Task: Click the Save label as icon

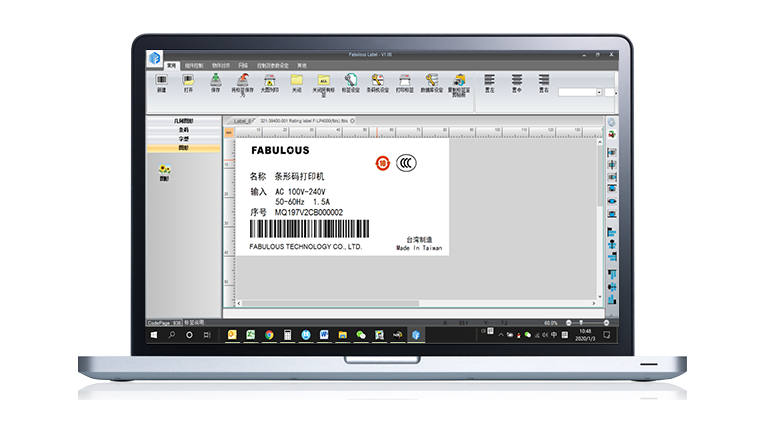Action: (x=242, y=80)
